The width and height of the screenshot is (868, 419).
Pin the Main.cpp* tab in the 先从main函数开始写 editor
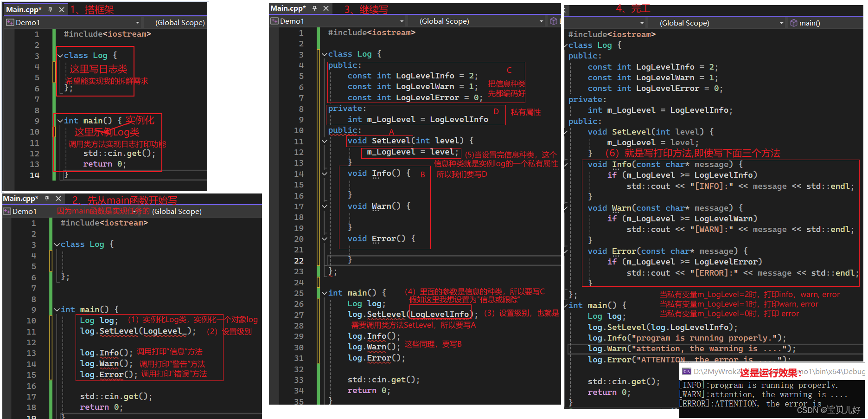tap(47, 199)
